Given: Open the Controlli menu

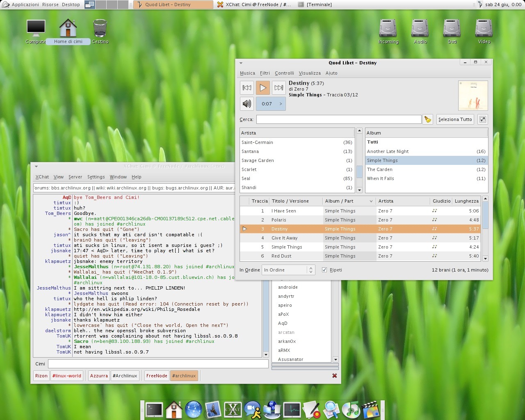Looking at the screenshot, I should 284,73.
